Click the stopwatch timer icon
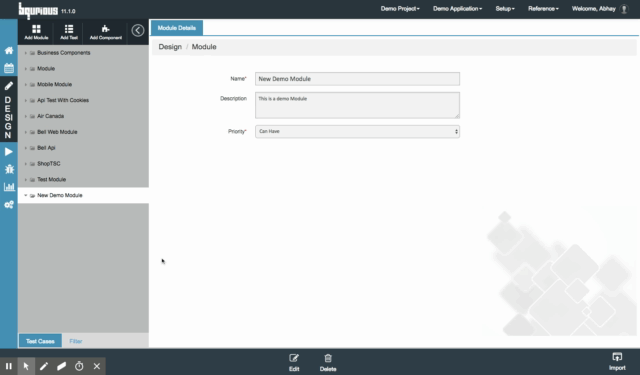The width and height of the screenshot is (640, 375). pos(79,366)
